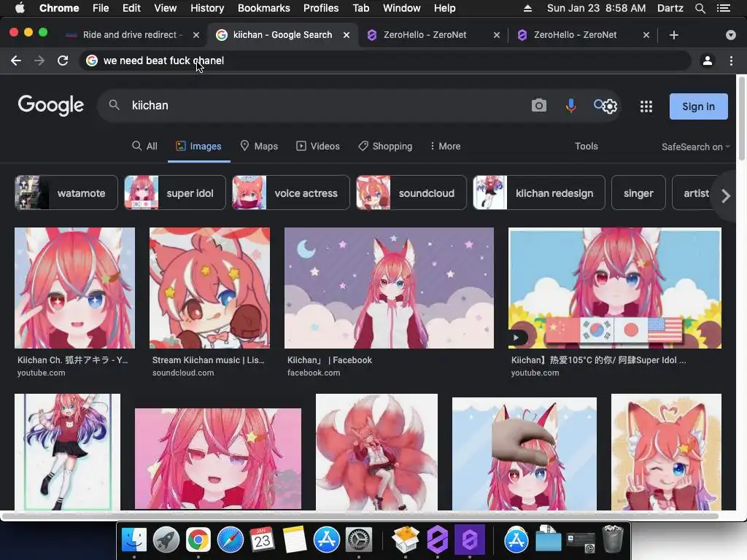747x560 pixels.
Task: Open System Preferences gear in dock
Action: [x=358, y=540]
